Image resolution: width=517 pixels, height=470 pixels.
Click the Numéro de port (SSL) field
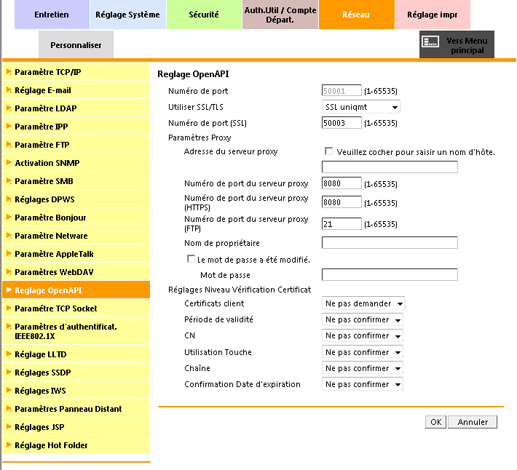(342, 123)
